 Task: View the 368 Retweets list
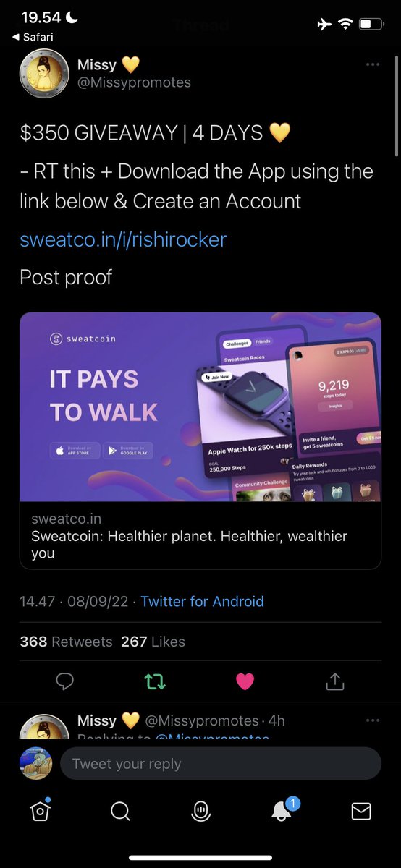[66, 642]
